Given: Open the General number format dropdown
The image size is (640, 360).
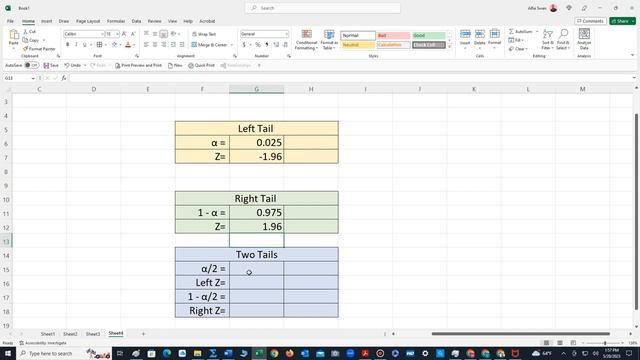Looking at the screenshot, I should 287,34.
